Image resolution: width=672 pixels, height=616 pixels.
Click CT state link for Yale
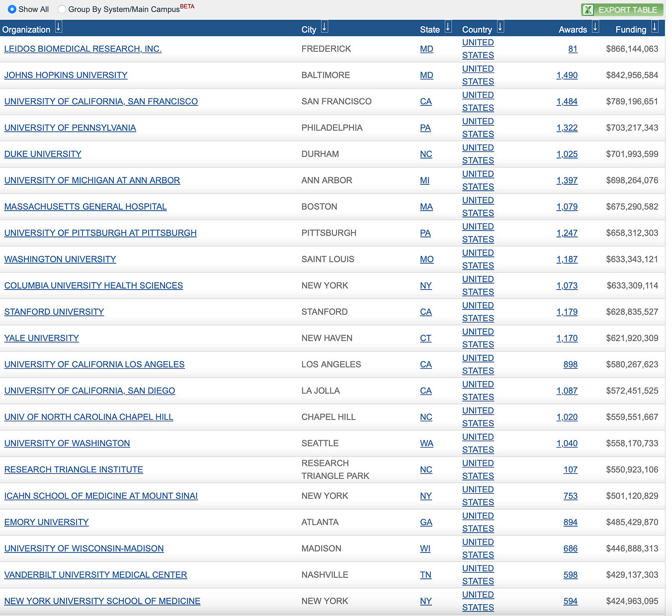tap(425, 338)
